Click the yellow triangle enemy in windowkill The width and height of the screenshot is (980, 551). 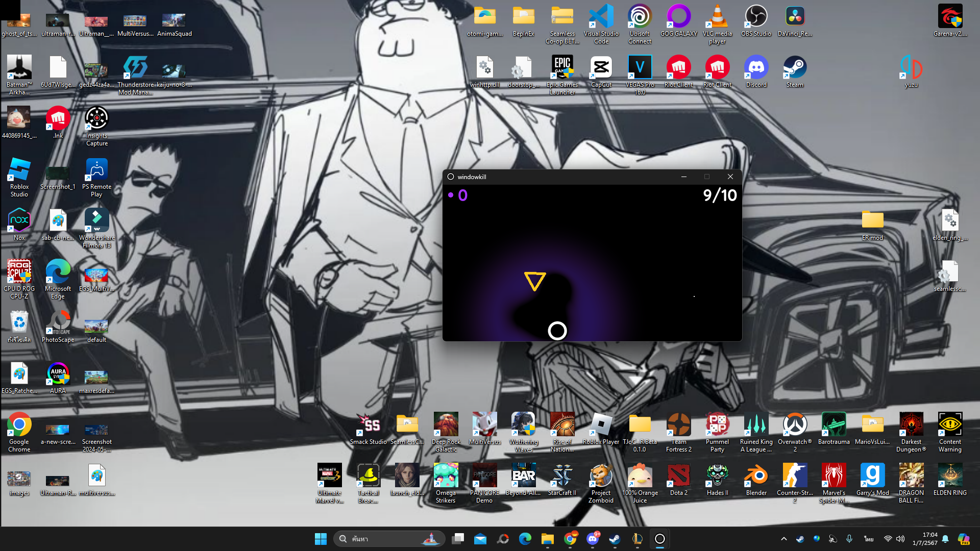pos(534,281)
